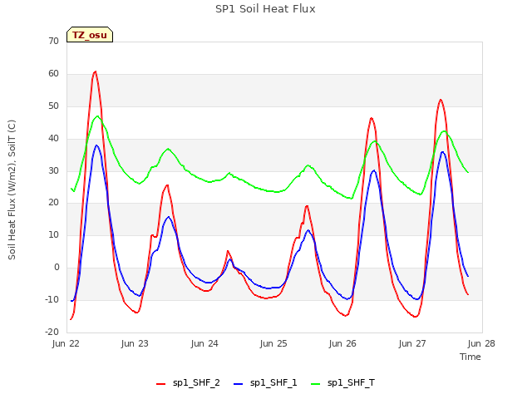532x399 pixels.
Task: Click the red curve's Jun 27 peak near 52
Action: 441,100
